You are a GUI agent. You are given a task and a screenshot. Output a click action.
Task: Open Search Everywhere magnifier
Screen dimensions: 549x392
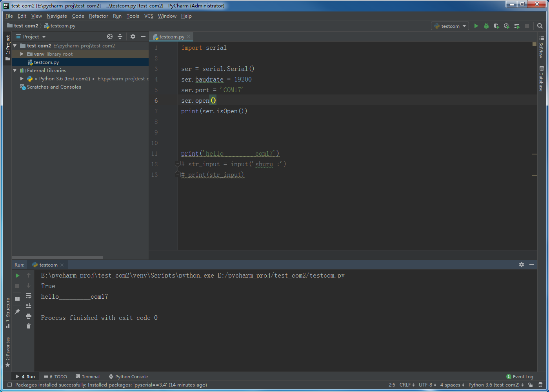[540, 26]
